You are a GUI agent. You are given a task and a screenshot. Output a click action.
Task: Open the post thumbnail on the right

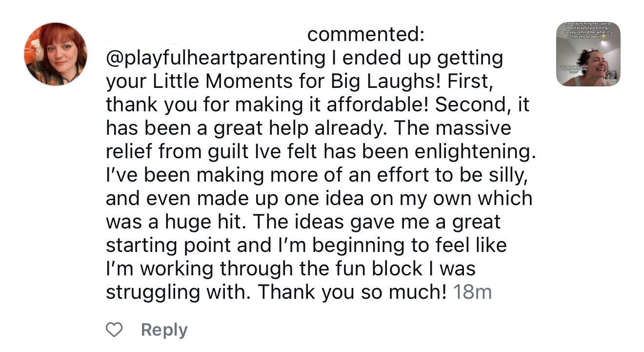click(x=588, y=54)
